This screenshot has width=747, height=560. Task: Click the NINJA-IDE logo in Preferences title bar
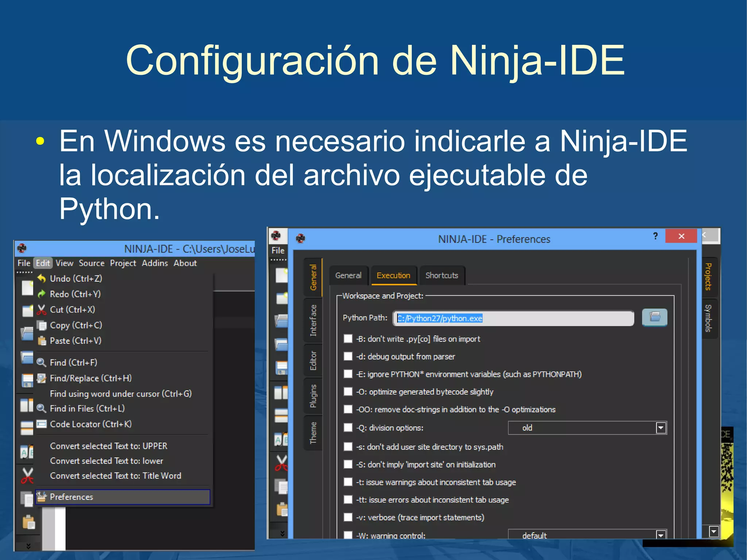coord(301,239)
